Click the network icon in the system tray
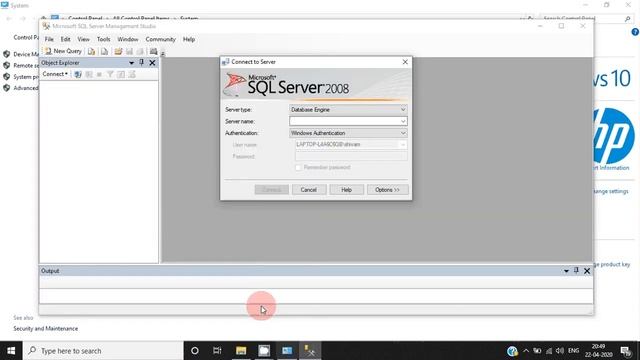This screenshot has width=640, height=360. (x=549, y=351)
